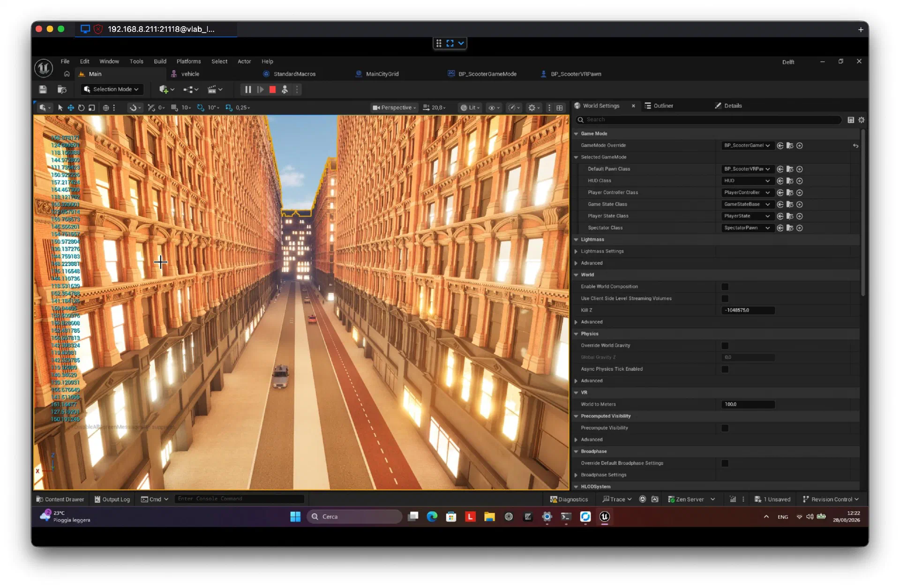900x588 pixels.
Task: Open the Output Log
Action: pos(112,499)
